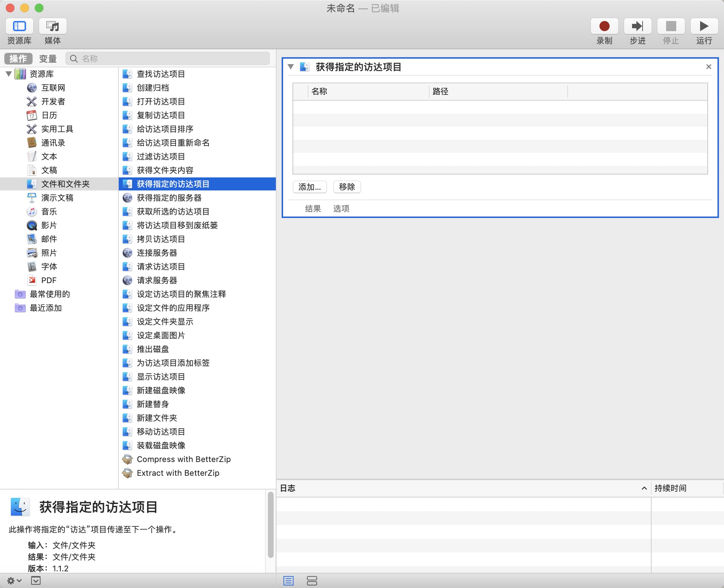
Task: Select PDF category
Action: (x=49, y=280)
